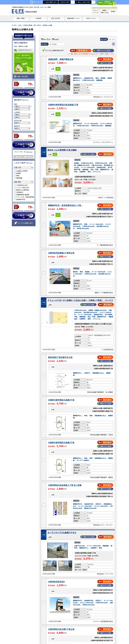Select the 中古マンション tab
This screenshot has height=644, width=129.
point(91,18)
